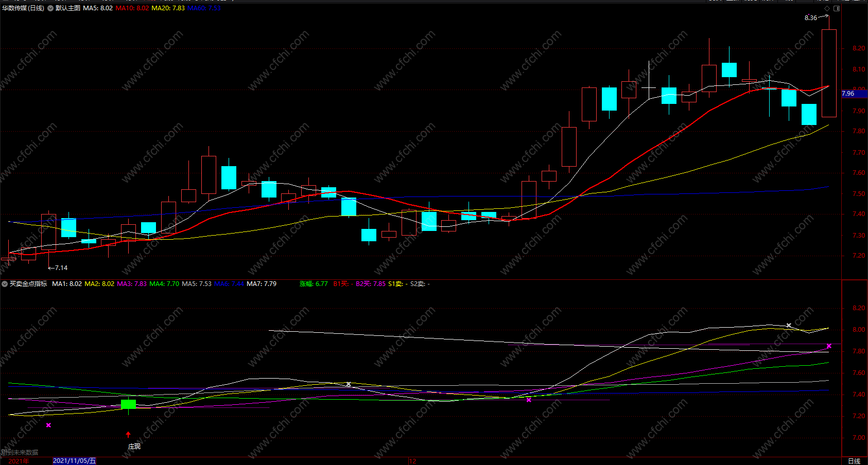
Task: Open the main chart indicator dropdown arrow
Action: point(50,8)
